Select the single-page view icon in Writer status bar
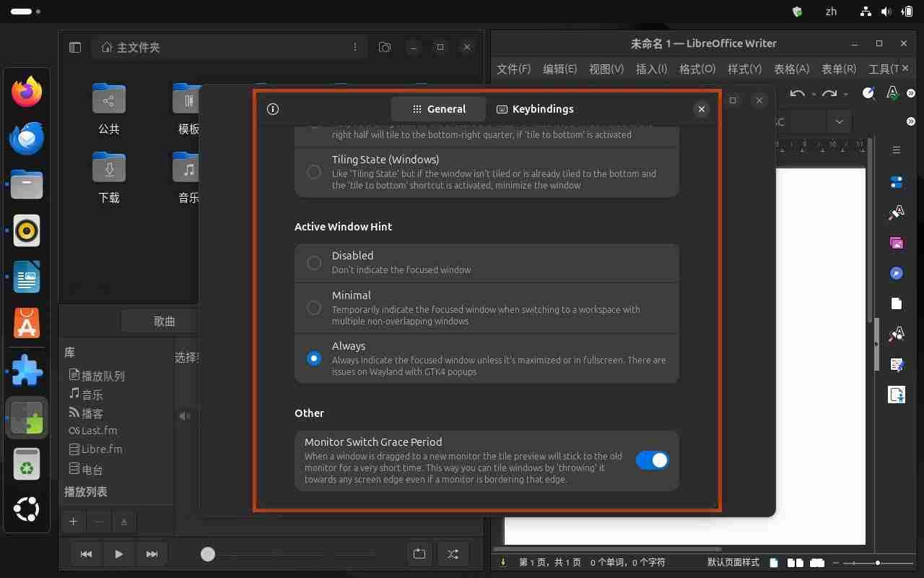The width and height of the screenshot is (924, 578). tap(773, 563)
